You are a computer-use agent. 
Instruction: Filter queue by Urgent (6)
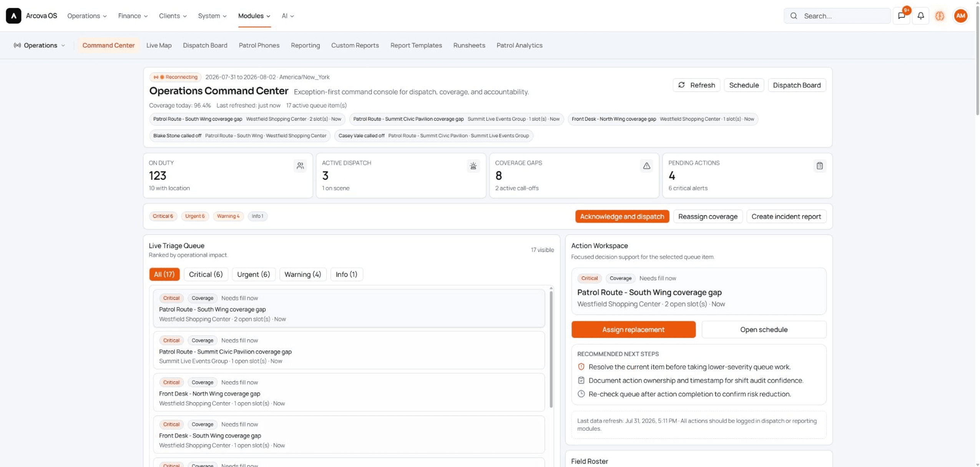pyautogui.click(x=253, y=274)
